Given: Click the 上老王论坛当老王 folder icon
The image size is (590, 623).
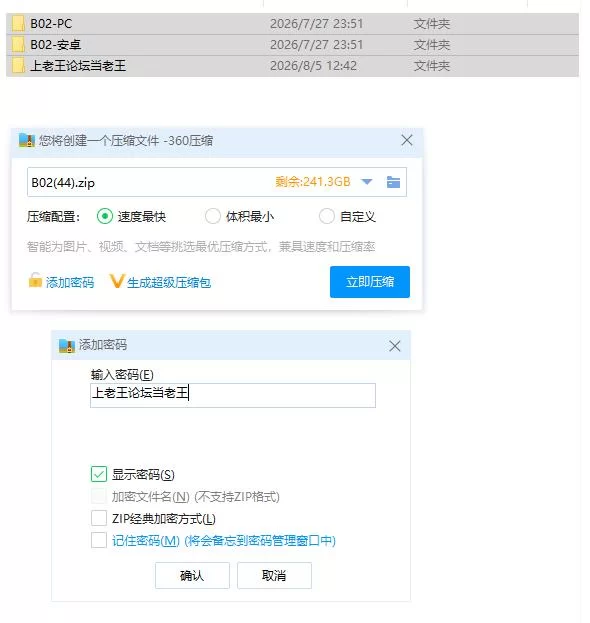Looking at the screenshot, I should 18,65.
